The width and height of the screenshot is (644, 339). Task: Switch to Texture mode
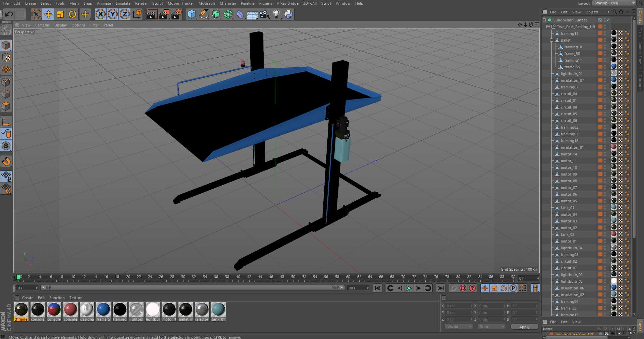tap(6, 57)
